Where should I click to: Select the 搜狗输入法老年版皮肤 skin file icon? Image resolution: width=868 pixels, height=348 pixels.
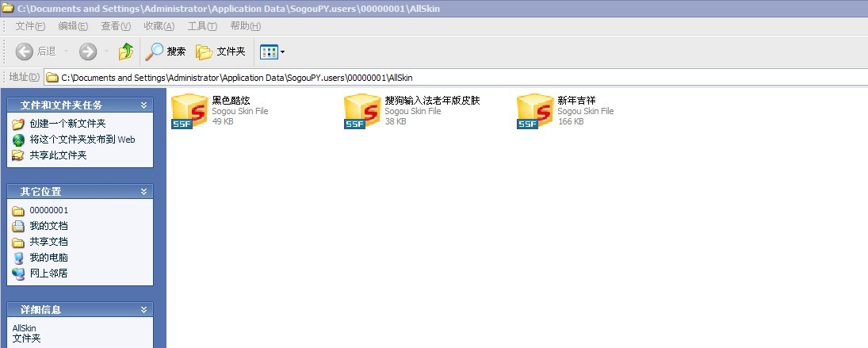point(361,111)
